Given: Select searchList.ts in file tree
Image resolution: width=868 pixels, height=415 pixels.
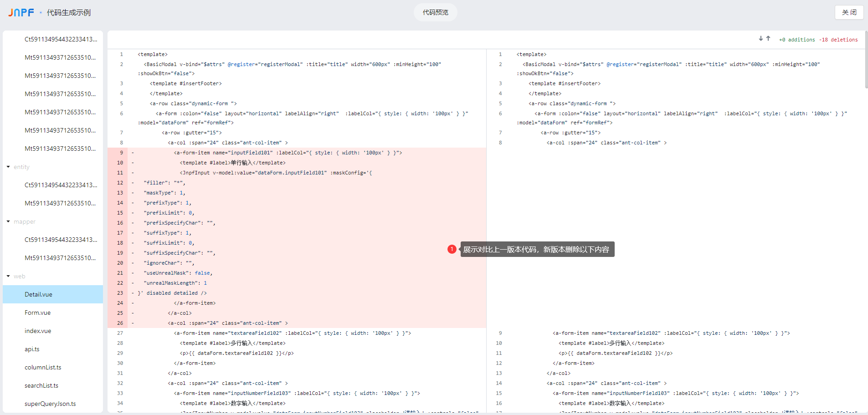Looking at the screenshot, I should click(41, 385).
